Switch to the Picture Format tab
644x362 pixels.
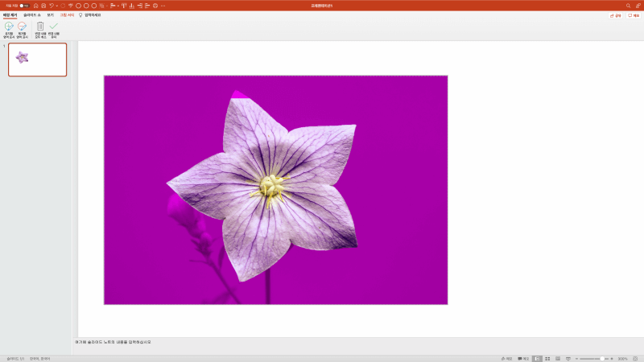[67, 14]
